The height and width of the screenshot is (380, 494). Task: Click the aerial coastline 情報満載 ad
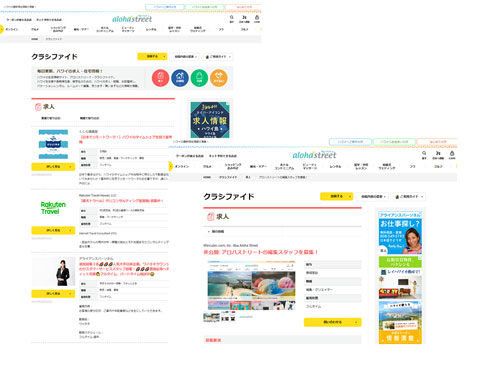tap(400, 322)
